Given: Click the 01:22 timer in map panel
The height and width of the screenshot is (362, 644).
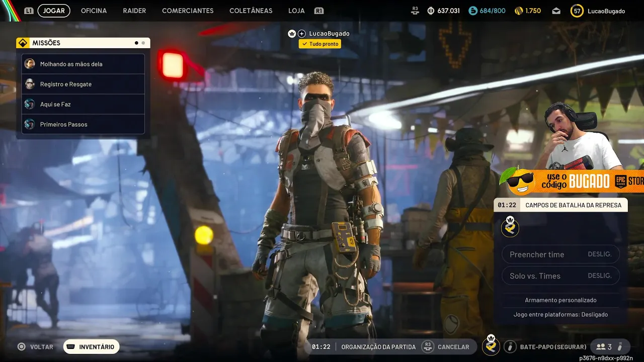Looking at the screenshot, I should point(507,205).
